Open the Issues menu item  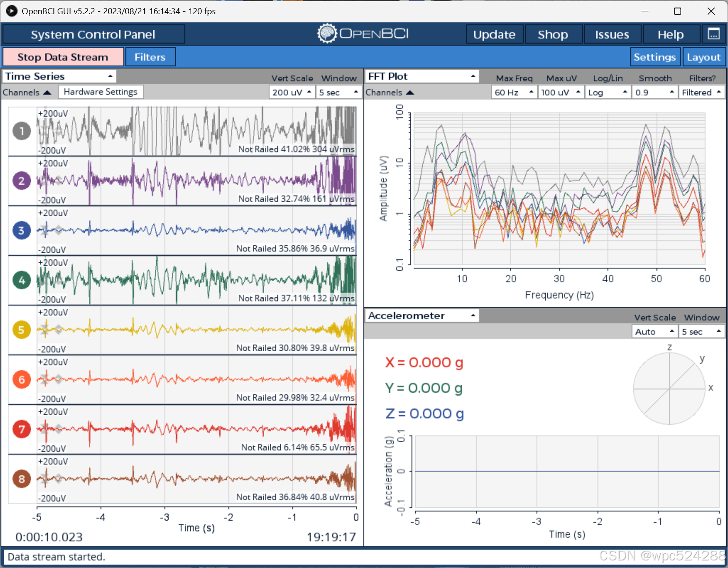pyautogui.click(x=612, y=34)
